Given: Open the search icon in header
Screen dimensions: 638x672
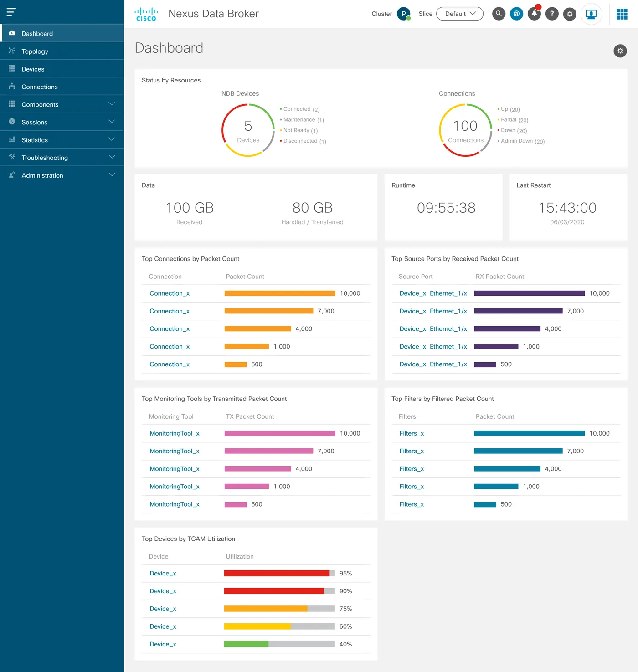Looking at the screenshot, I should (x=499, y=14).
